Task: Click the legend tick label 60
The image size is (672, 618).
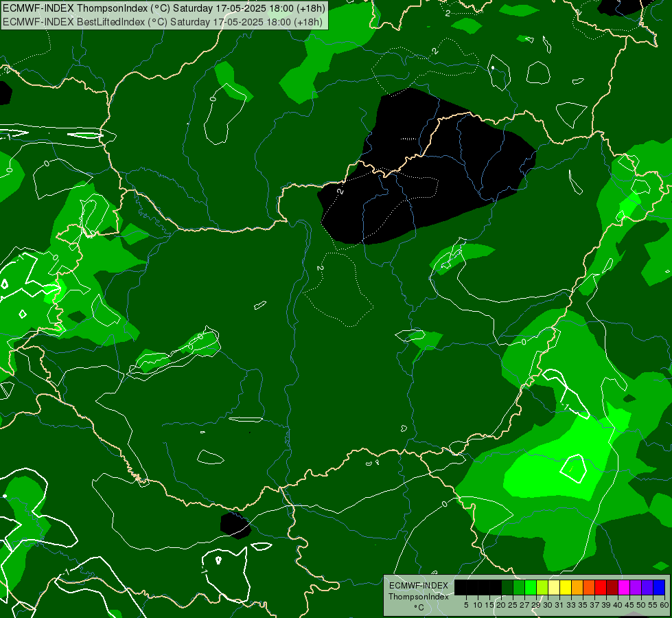Action: 664,605
